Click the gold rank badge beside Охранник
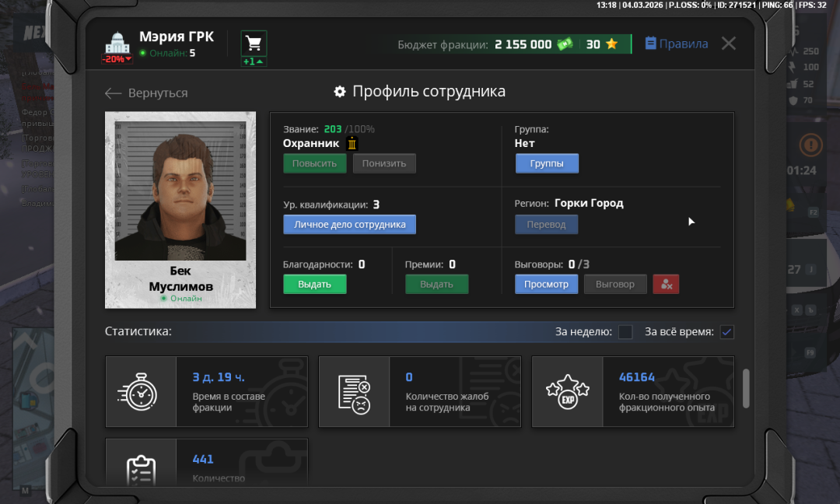Screen dimensions: 840x504 (352, 144)
